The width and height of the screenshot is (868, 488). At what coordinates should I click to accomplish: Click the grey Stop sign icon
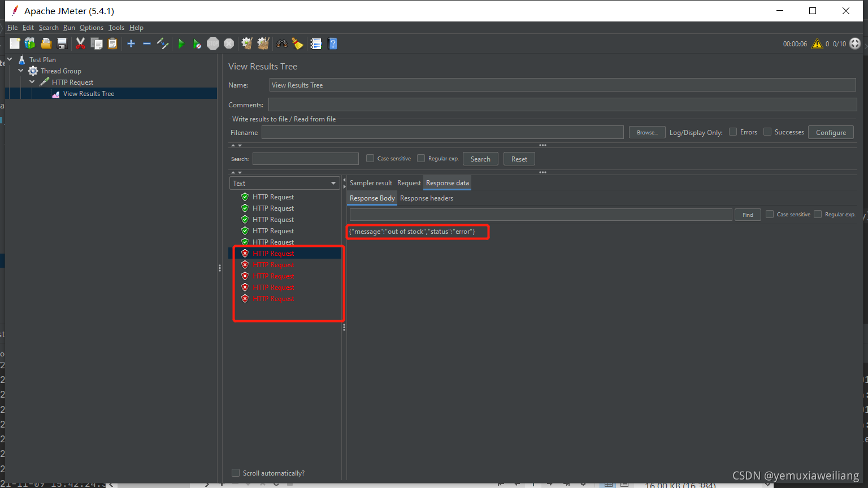[213, 43]
